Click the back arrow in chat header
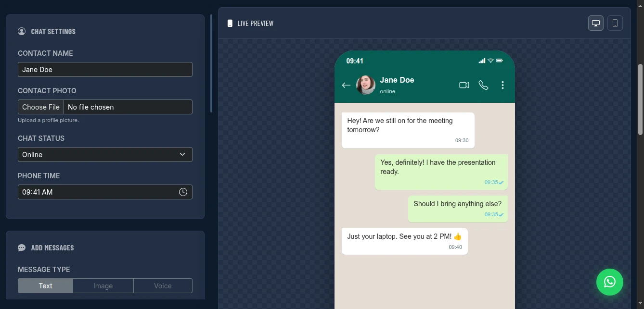This screenshot has height=309, width=644. pyautogui.click(x=346, y=85)
